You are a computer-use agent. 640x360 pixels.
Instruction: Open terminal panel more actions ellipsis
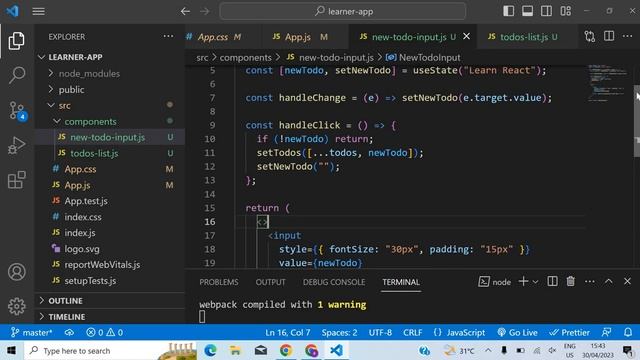589,281
